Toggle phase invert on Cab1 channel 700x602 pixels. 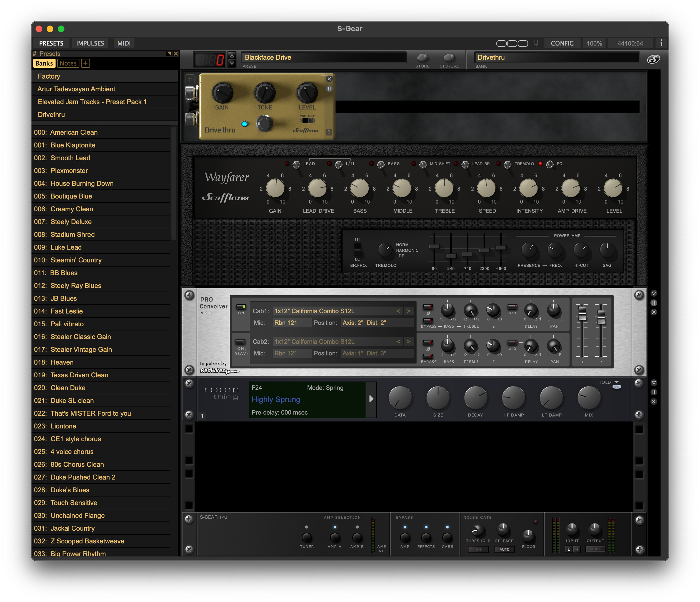(x=428, y=307)
